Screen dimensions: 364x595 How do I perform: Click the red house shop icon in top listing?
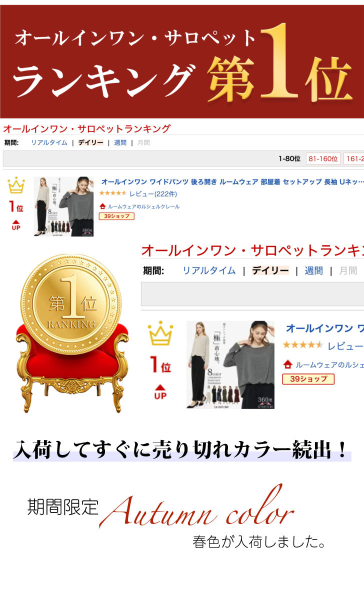102,206
